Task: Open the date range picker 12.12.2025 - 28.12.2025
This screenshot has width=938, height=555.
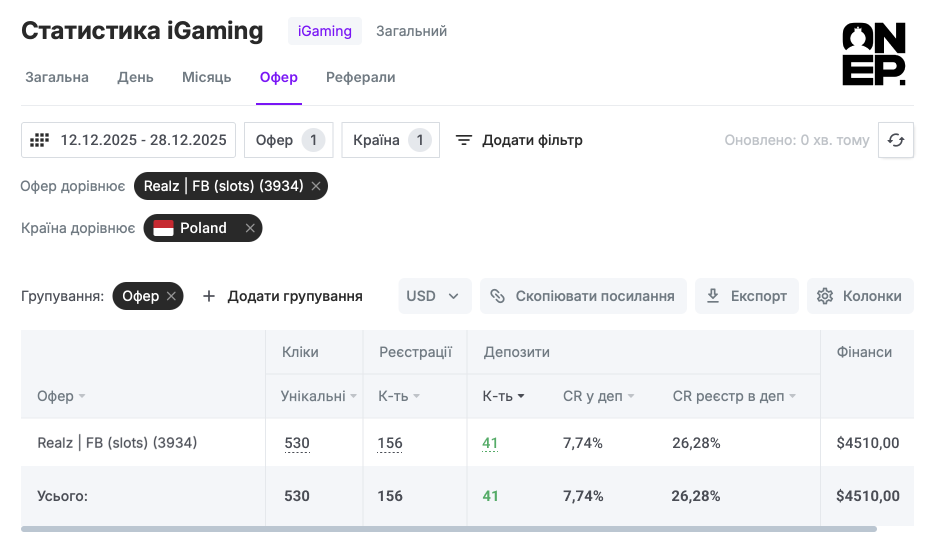Action: tap(128, 140)
